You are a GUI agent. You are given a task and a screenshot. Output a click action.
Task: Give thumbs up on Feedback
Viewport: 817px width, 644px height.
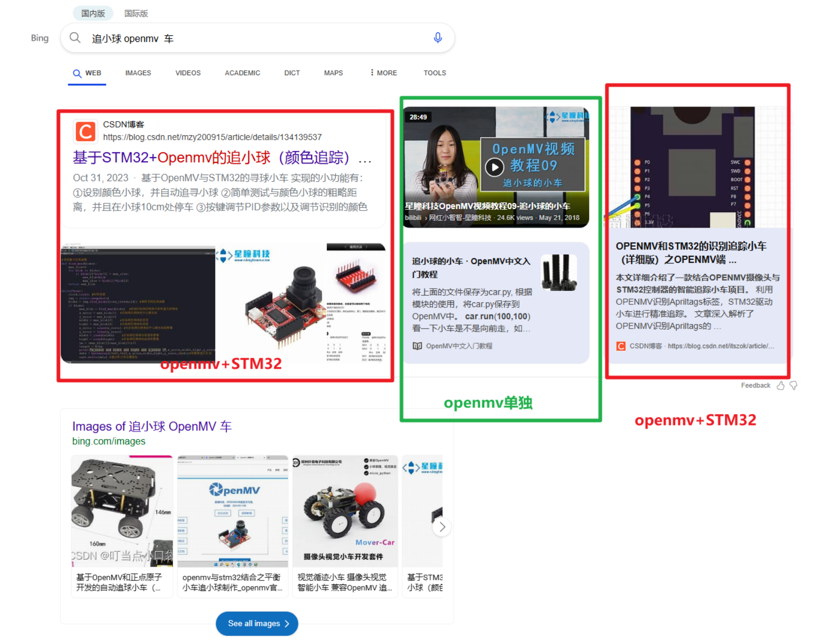780,385
